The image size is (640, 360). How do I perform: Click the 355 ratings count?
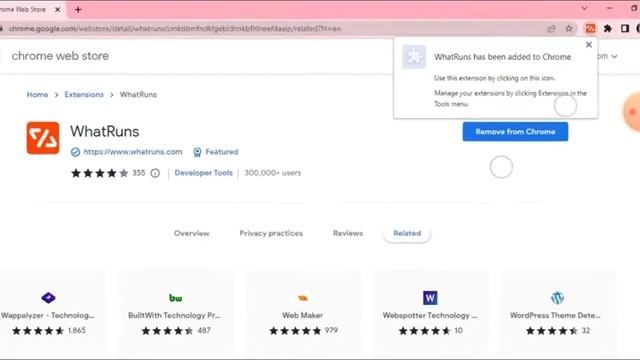pyautogui.click(x=139, y=173)
